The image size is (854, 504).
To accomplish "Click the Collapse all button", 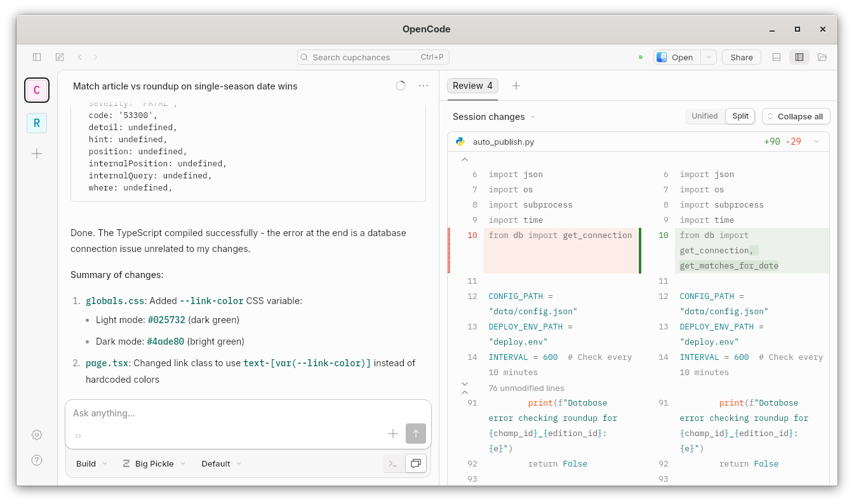I will (796, 116).
